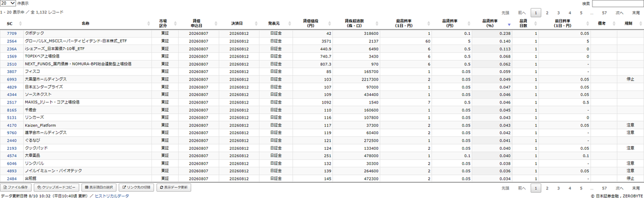Open stock code 4893 link
This screenshot has height=198, width=644.
tap(11, 171)
